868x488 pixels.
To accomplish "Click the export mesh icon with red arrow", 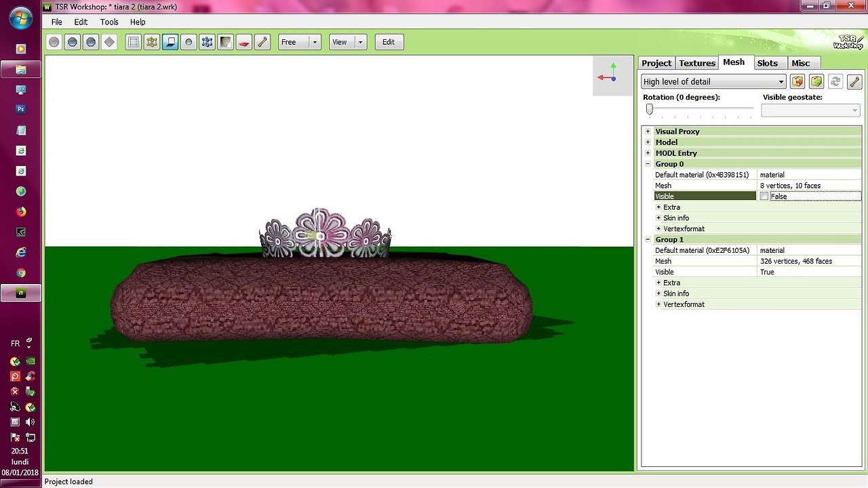I will point(797,81).
